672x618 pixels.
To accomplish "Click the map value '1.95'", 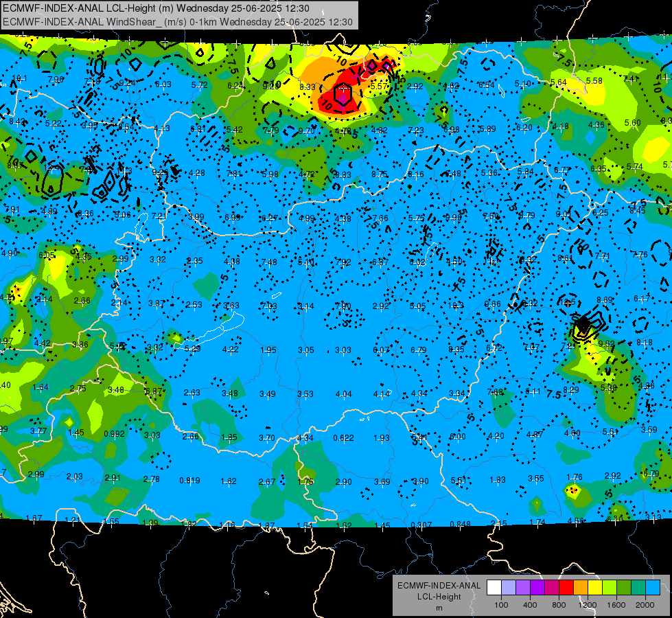I will tap(268, 350).
